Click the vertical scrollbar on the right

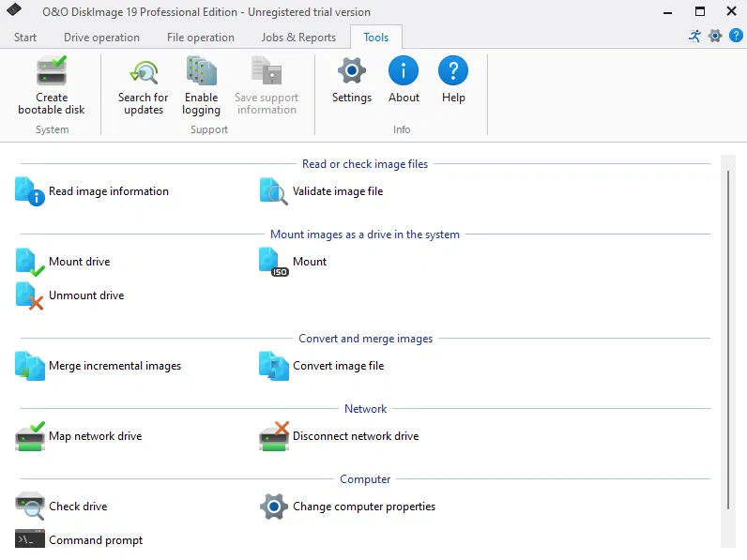tap(728, 338)
